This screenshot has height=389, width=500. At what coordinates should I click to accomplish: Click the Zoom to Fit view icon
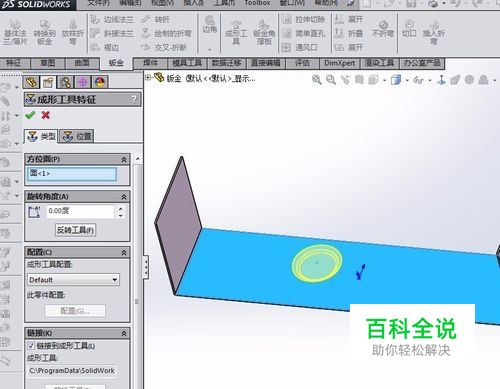click(x=316, y=80)
